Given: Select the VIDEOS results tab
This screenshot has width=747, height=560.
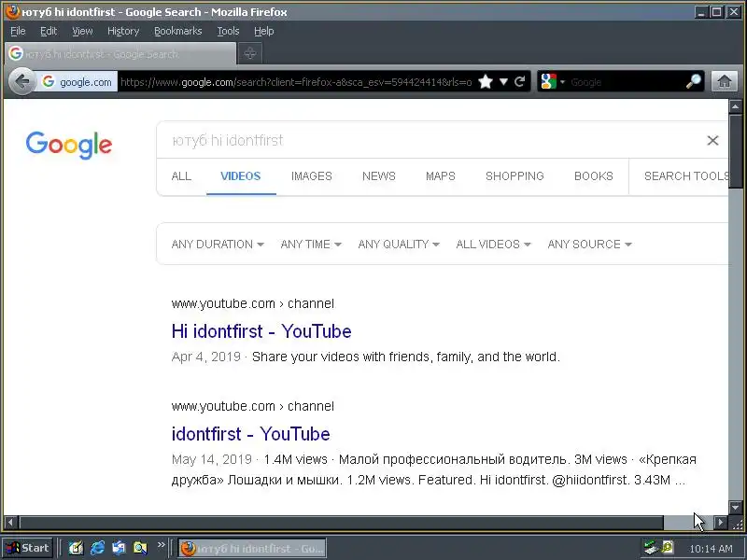Looking at the screenshot, I should pyautogui.click(x=241, y=176).
